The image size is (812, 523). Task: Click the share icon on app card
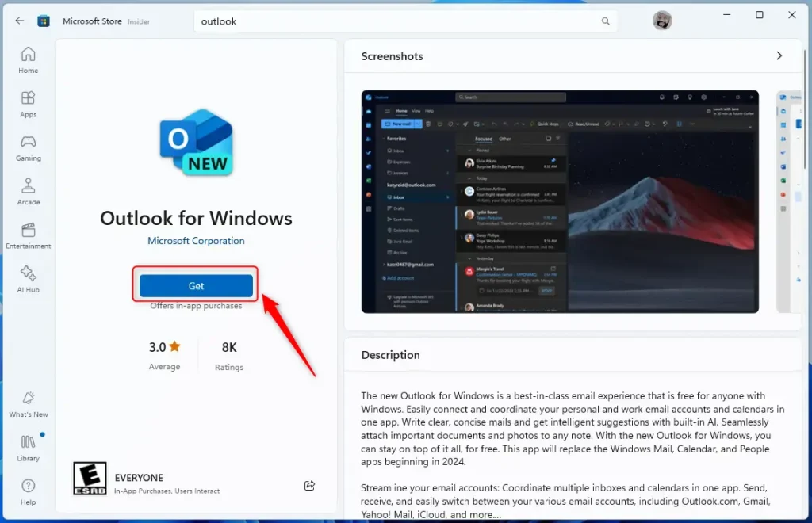coord(310,485)
